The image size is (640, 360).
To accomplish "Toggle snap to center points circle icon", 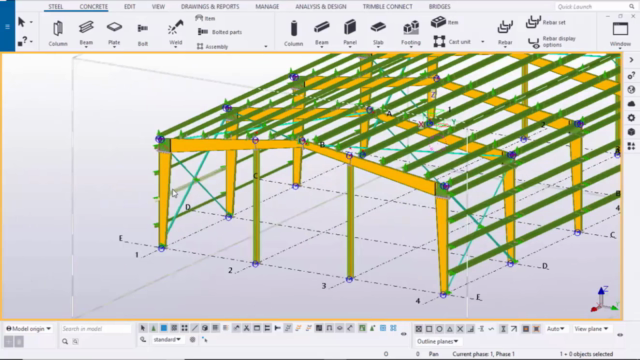I will (439, 329).
